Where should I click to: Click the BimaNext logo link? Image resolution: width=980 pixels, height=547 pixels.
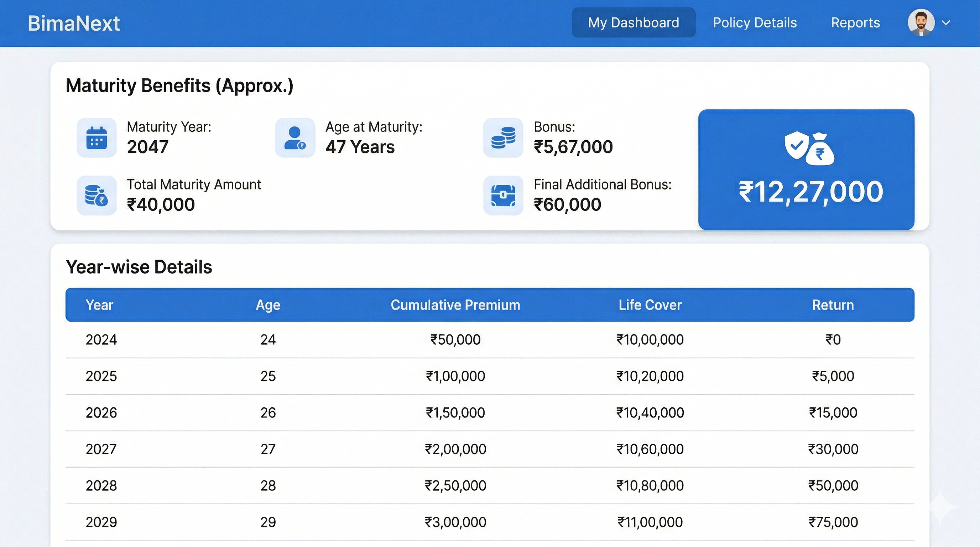pyautogui.click(x=74, y=24)
